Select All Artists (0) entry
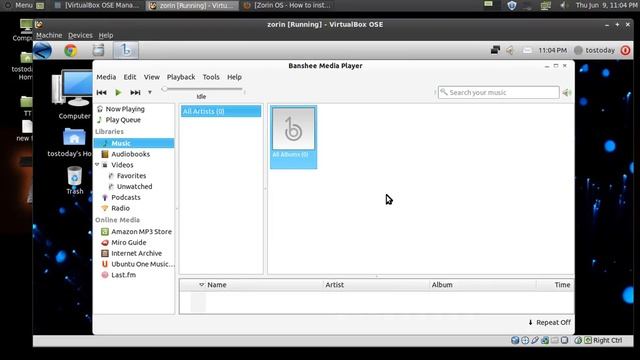 pyautogui.click(x=221, y=111)
